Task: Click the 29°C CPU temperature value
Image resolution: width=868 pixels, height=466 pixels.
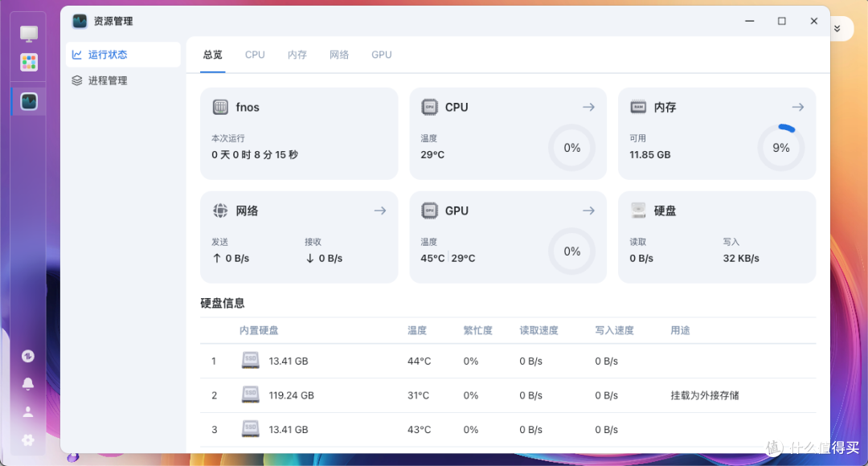Action: [432, 154]
